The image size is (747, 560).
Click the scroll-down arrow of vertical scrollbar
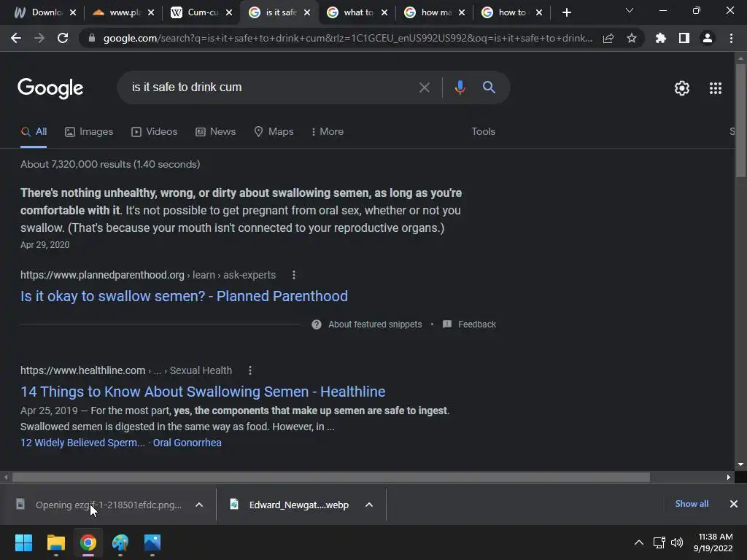(740, 464)
